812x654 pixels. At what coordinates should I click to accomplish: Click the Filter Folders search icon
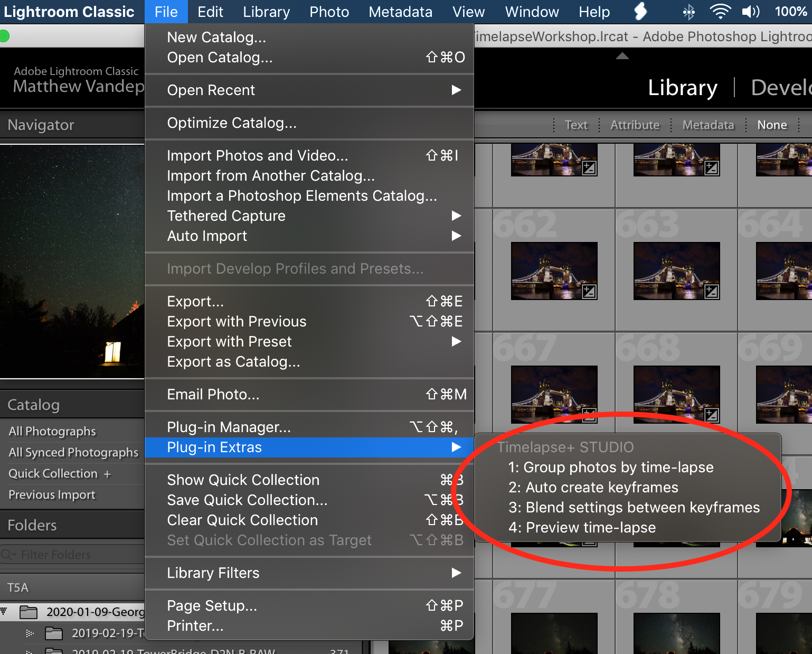8,555
